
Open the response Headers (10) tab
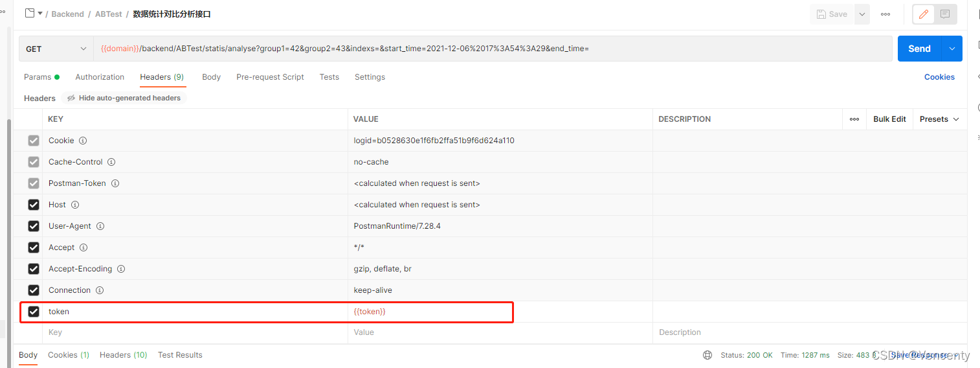tap(123, 355)
